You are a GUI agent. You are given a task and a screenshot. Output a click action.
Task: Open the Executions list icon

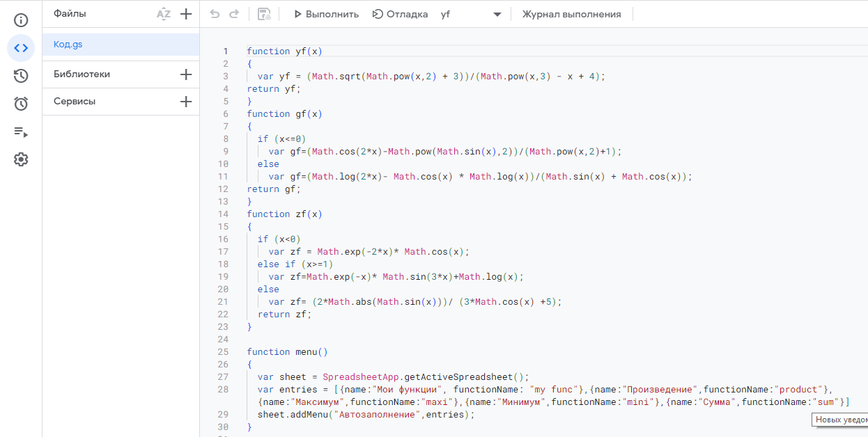pos(21,132)
